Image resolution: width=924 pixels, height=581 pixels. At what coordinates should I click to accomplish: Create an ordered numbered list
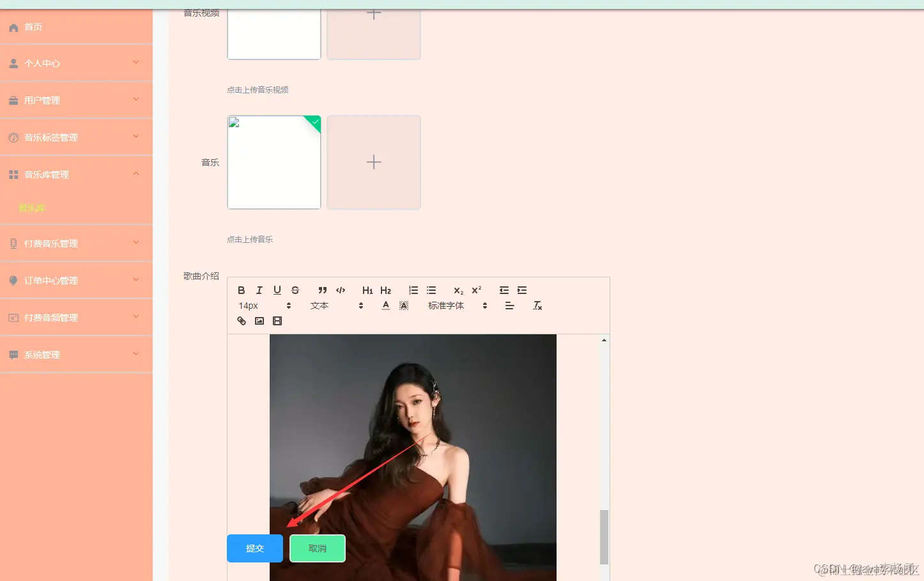[413, 290]
